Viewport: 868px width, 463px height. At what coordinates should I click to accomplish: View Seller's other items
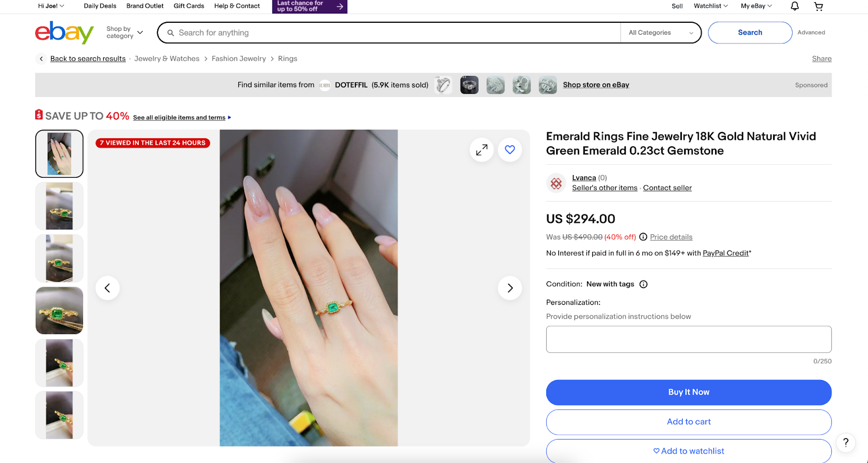[604, 188]
